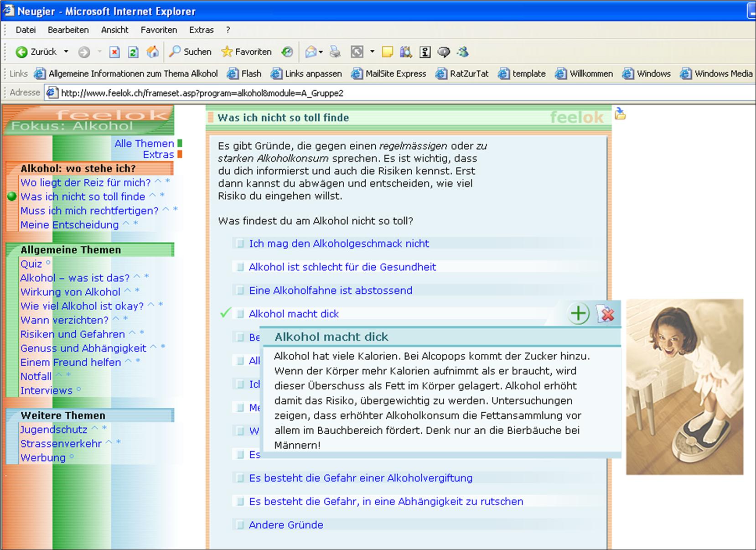Click the orange Extras square
The height and width of the screenshot is (550, 756).
180,155
